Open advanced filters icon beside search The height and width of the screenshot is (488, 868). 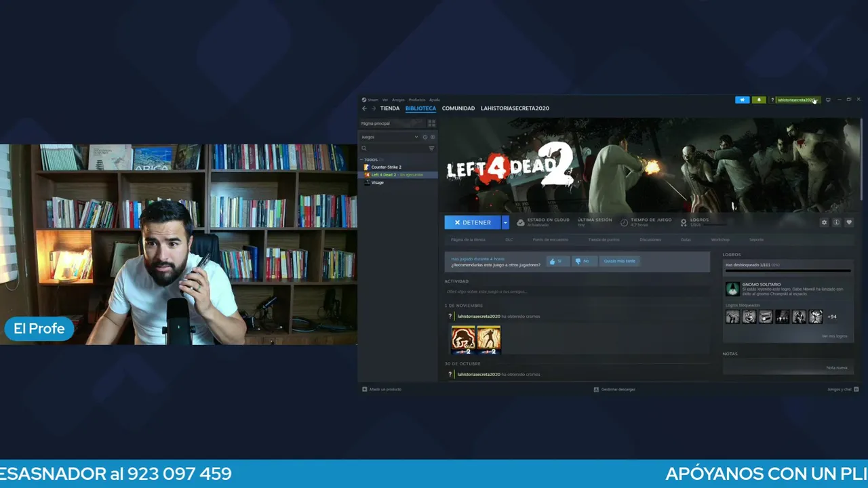pos(431,148)
